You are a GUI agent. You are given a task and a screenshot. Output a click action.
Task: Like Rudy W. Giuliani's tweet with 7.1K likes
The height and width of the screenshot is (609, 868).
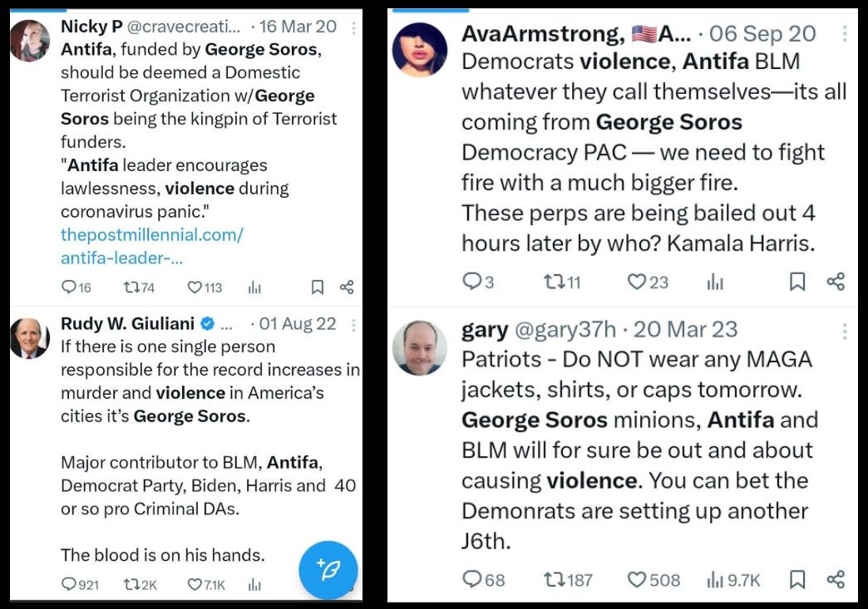click(x=195, y=584)
